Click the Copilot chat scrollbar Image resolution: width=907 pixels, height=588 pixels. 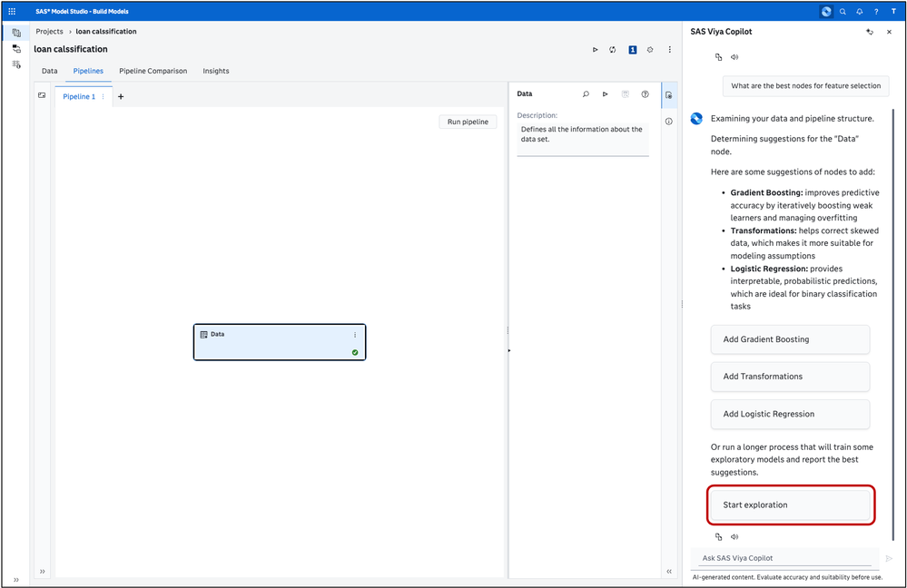pos(893,324)
